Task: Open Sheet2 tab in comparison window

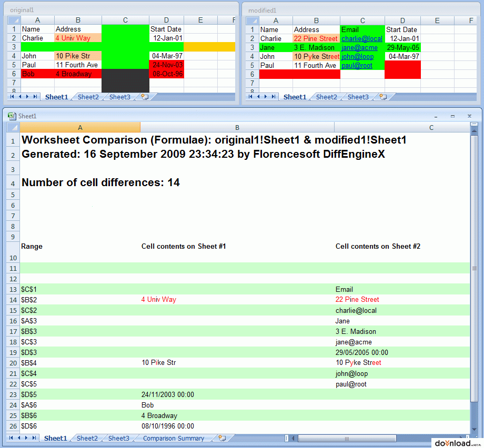Action: tap(87, 438)
